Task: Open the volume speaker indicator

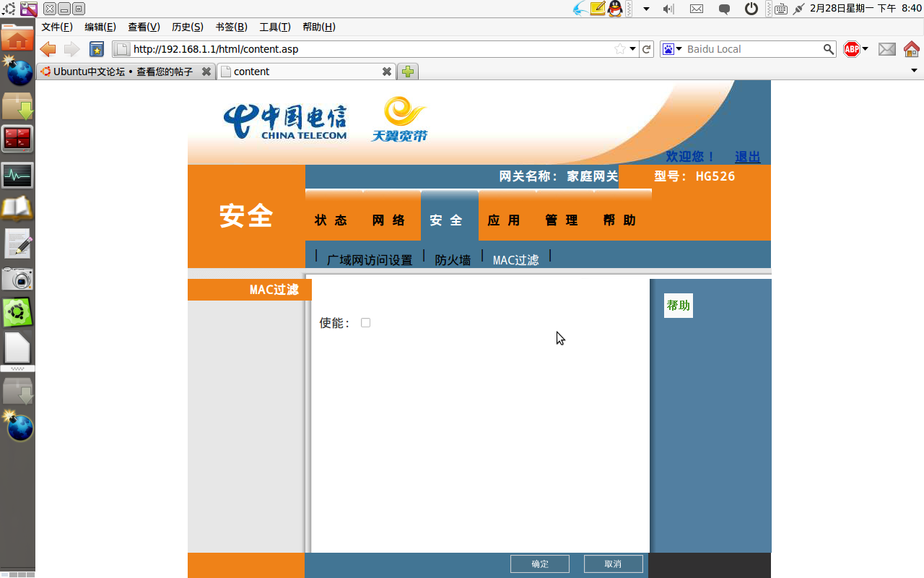Action: click(668, 9)
